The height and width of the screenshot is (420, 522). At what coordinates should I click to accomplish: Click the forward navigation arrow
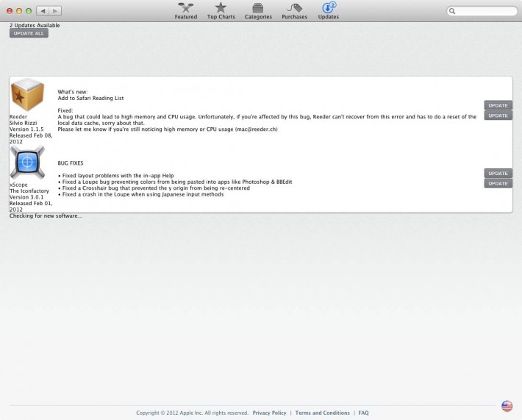pos(55,11)
